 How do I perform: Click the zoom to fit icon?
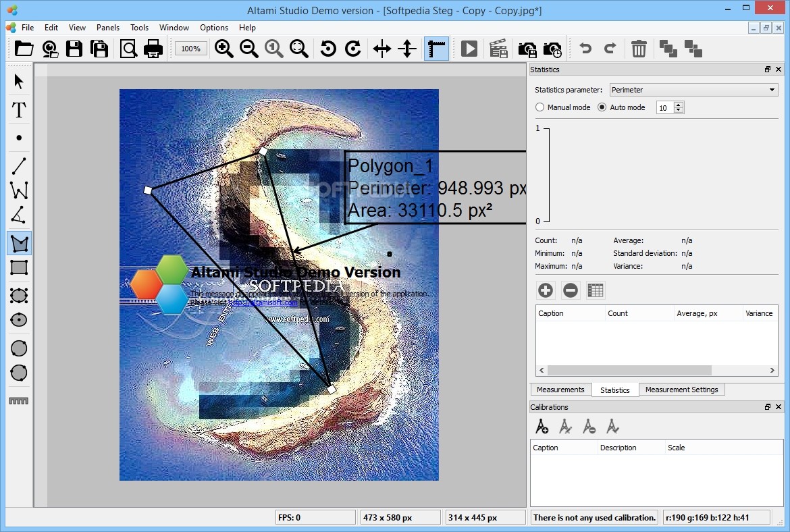pyautogui.click(x=299, y=49)
